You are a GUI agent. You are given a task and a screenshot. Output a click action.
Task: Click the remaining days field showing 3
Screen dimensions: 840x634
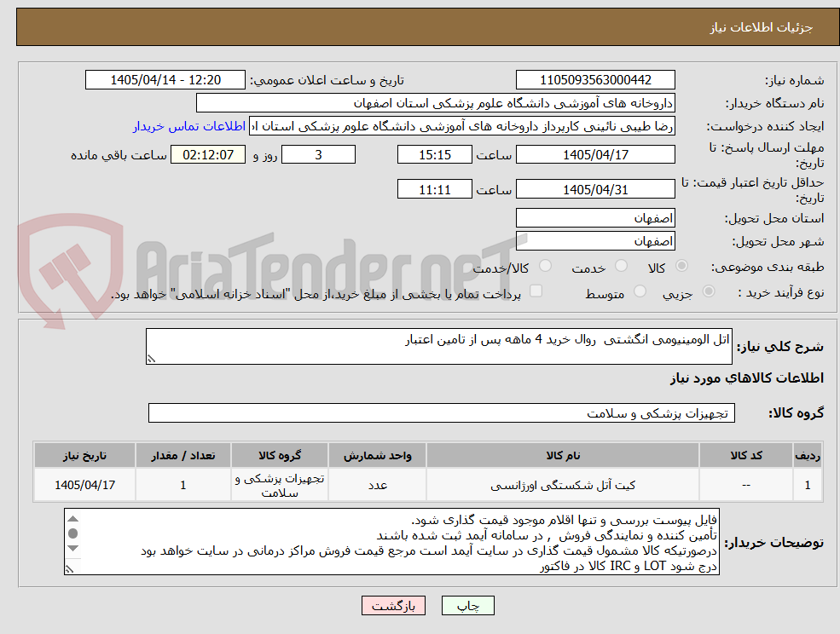point(318,155)
